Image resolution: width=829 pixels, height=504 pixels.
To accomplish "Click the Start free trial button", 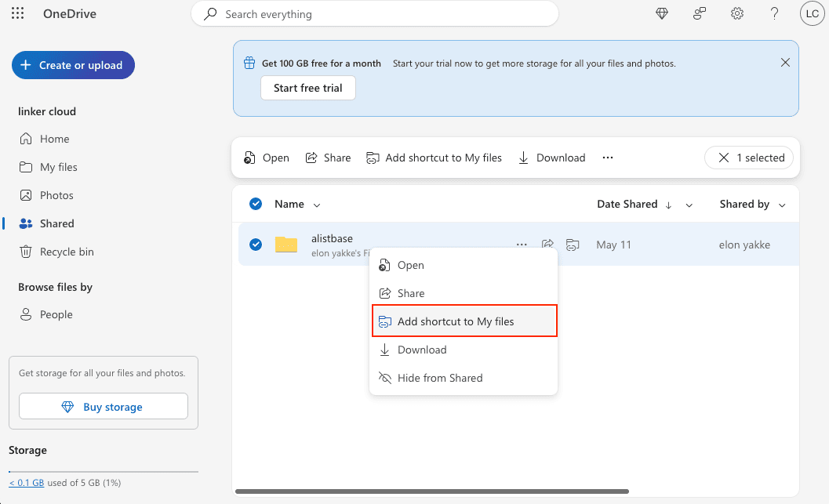I will click(307, 89).
